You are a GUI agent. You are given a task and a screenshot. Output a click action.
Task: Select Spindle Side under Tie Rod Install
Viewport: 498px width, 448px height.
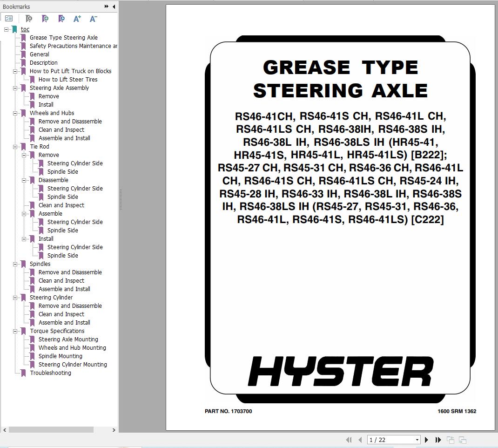[x=62, y=256]
